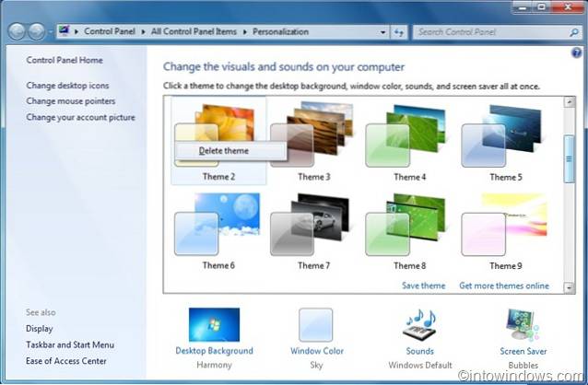Open Ease of Access Center link
Viewport: 588px width, 385px height.
click(x=66, y=361)
